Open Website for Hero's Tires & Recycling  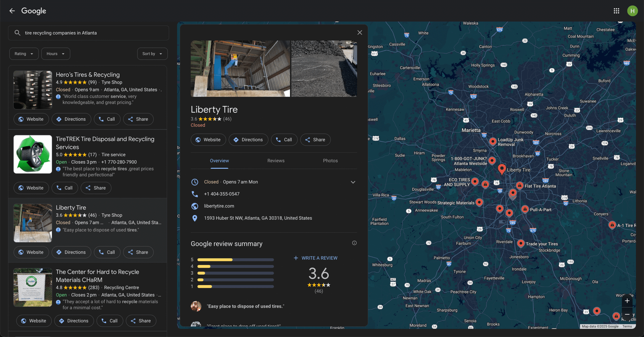click(x=31, y=119)
